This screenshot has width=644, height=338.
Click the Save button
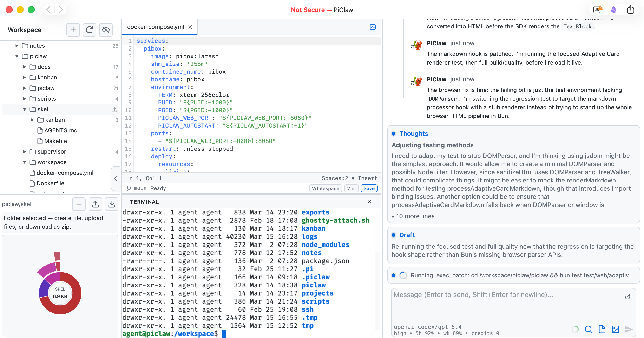pyautogui.click(x=369, y=188)
